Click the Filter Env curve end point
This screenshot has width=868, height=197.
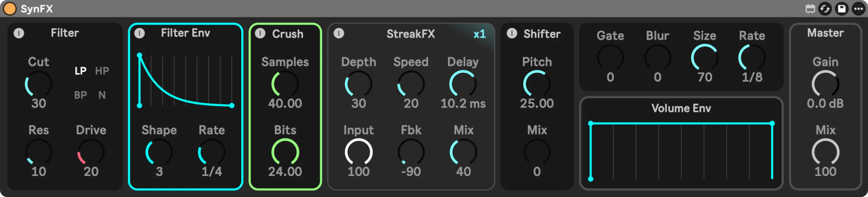[232, 105]
